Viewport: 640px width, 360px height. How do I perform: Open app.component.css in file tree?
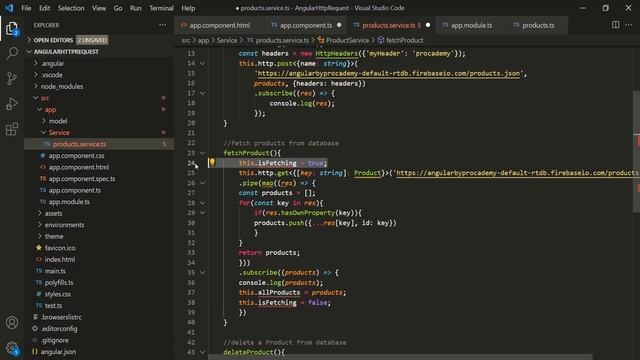(76, 156)
